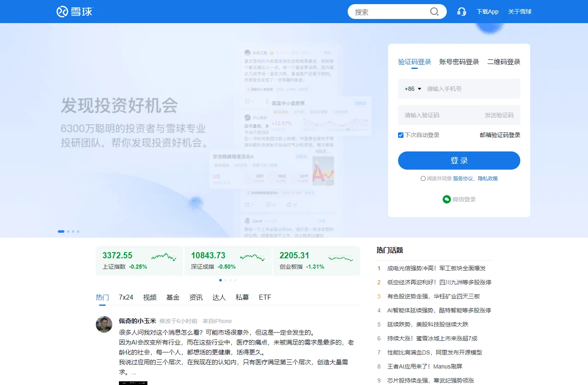
Task: Open topic 王者AI应用来了！Manus刷屏
Action: (425, 366)
